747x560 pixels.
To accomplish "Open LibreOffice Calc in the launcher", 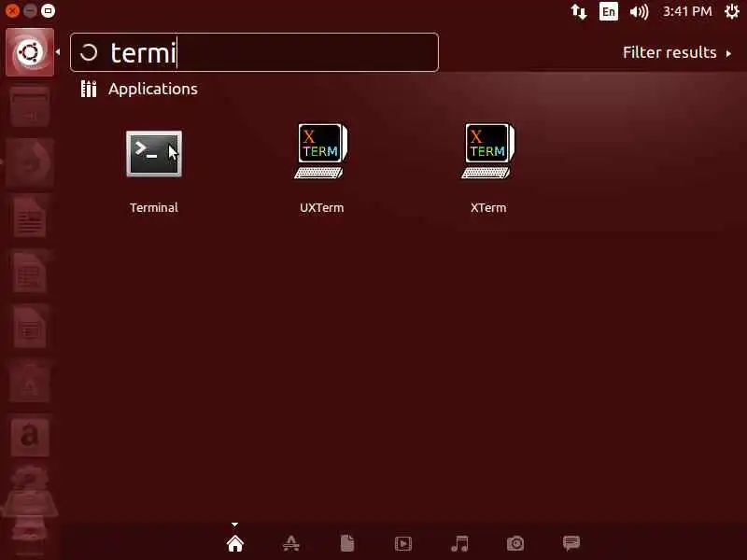I will pos(30,273).
